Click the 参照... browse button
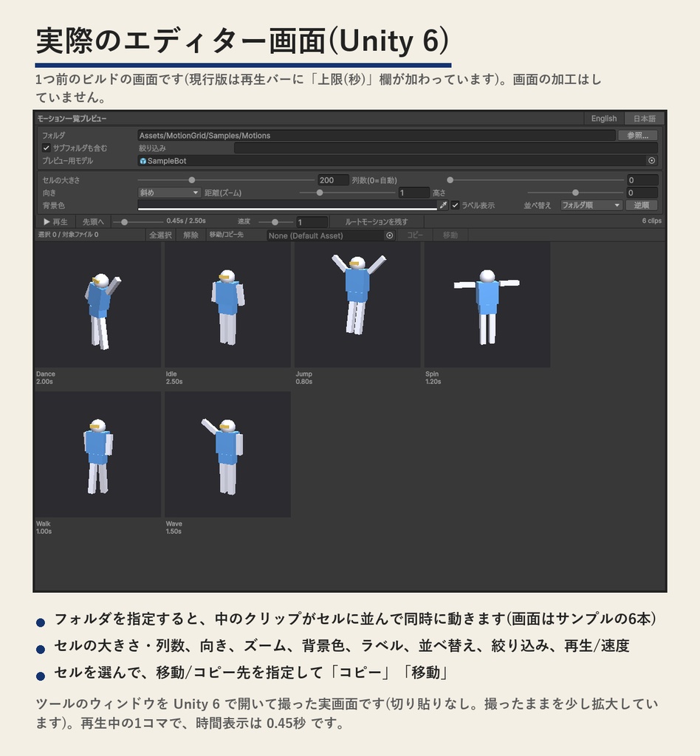This screenshot has width=700, height=756. (637, 136)
